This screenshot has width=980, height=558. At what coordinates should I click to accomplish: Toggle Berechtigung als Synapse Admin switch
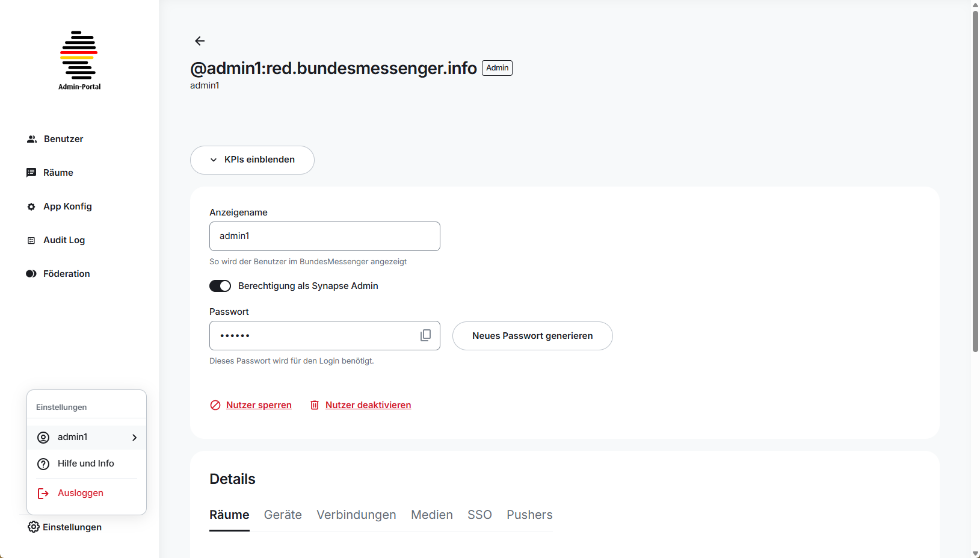220,286
